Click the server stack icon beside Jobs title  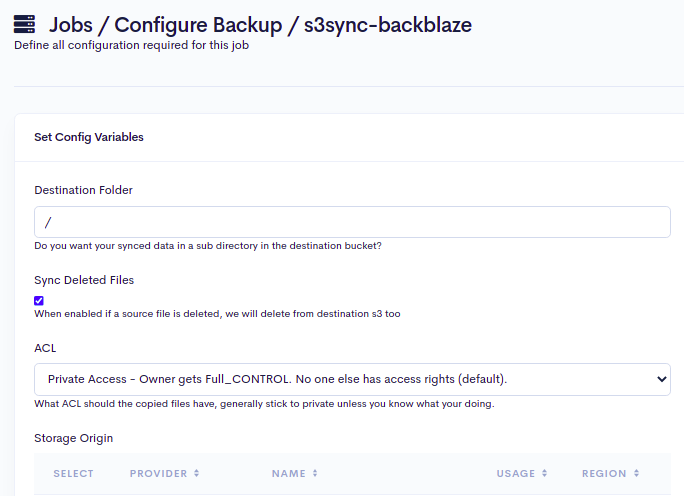pos(25,25)
